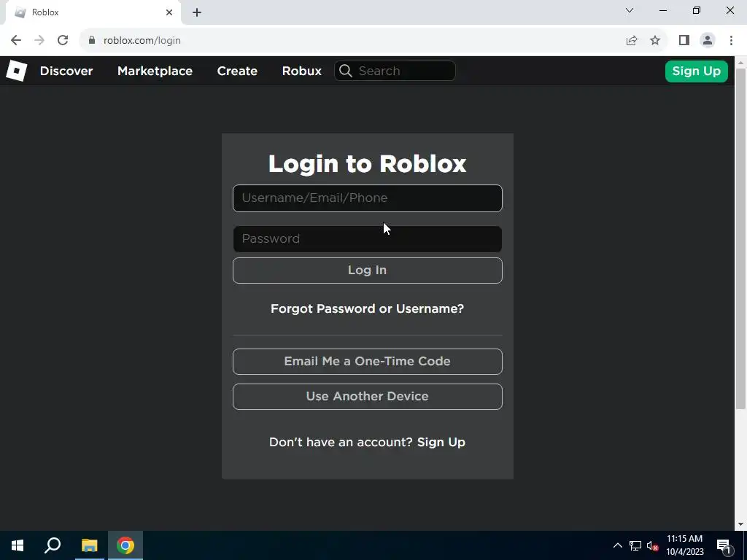Switch to the Roblox browser tab
Viewport: 747px width, 560px height.
point(93,12)
